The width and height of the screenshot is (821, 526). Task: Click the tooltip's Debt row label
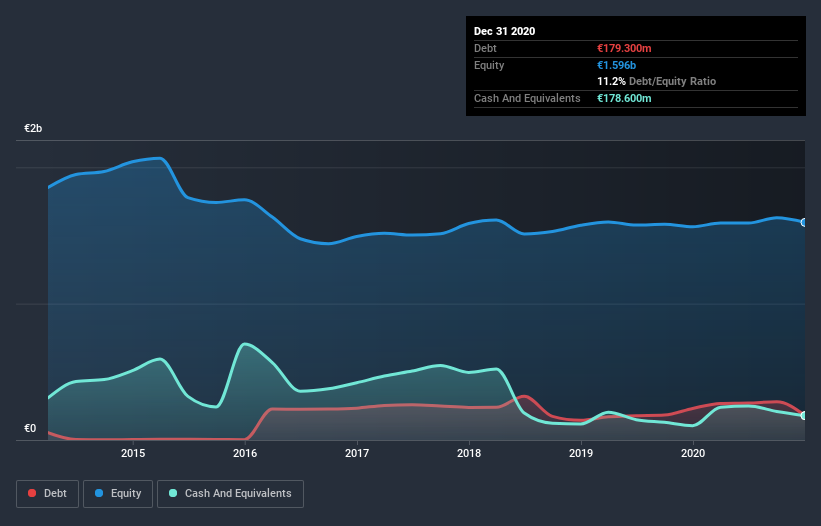485,49
